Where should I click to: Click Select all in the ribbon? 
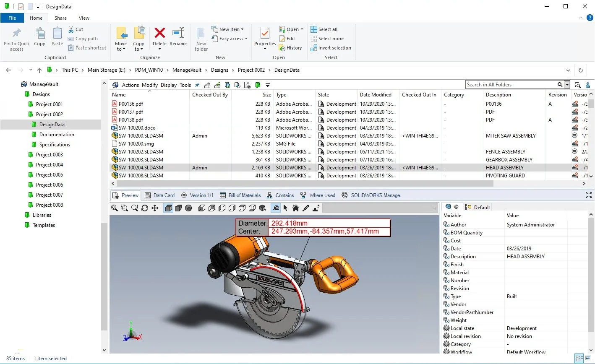[x=324, y=29]
